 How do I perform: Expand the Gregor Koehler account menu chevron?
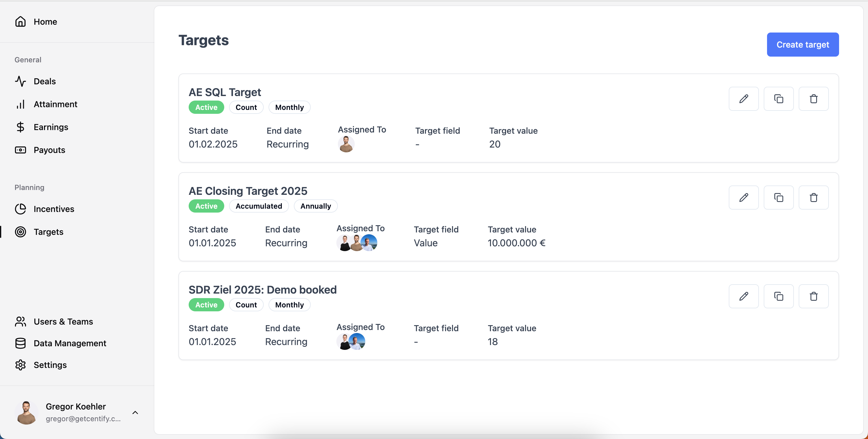click(x=135, y=413)
